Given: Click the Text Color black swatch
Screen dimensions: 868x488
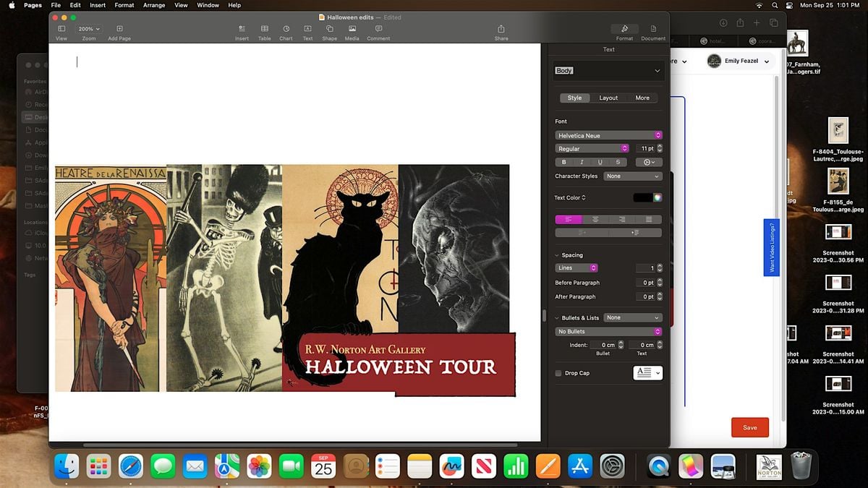Looking at the screenshot, I should coord(642,197).
